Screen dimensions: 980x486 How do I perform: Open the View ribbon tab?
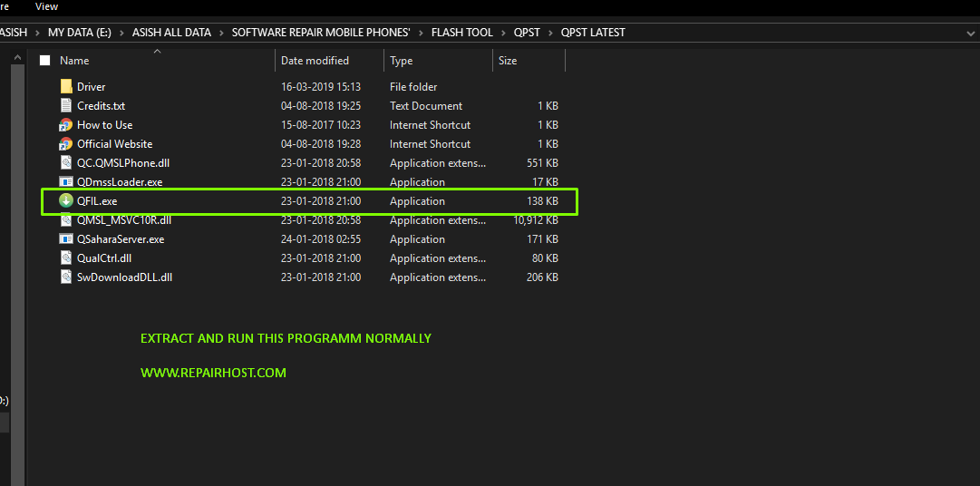coord(47,6)
